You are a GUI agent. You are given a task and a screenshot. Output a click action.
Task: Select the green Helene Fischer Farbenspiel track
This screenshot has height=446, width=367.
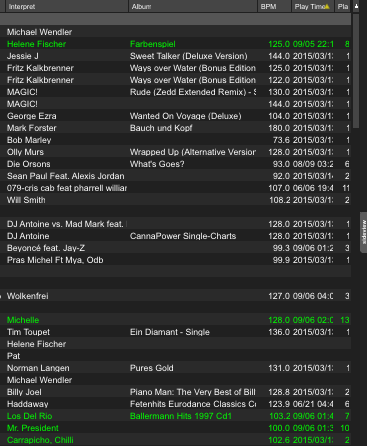click(x=175, y=44)
